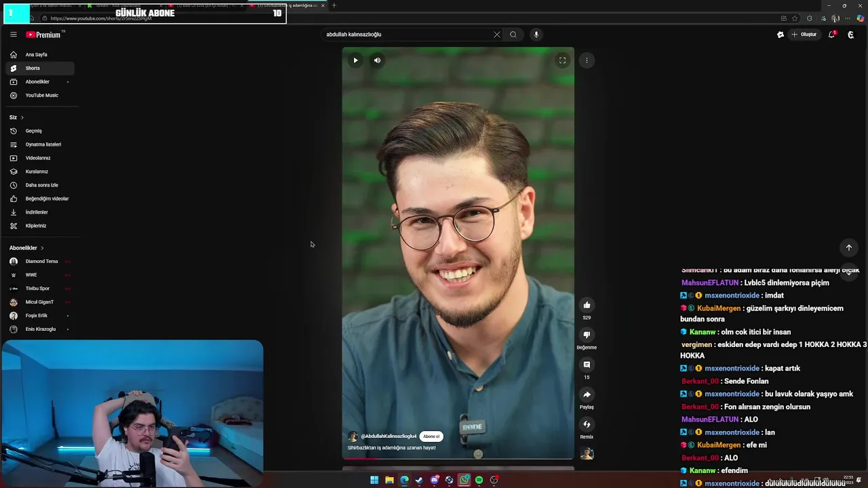Open browser extensions puzzle icon
This screenshot has width=868, height=488.
point(810,18)
